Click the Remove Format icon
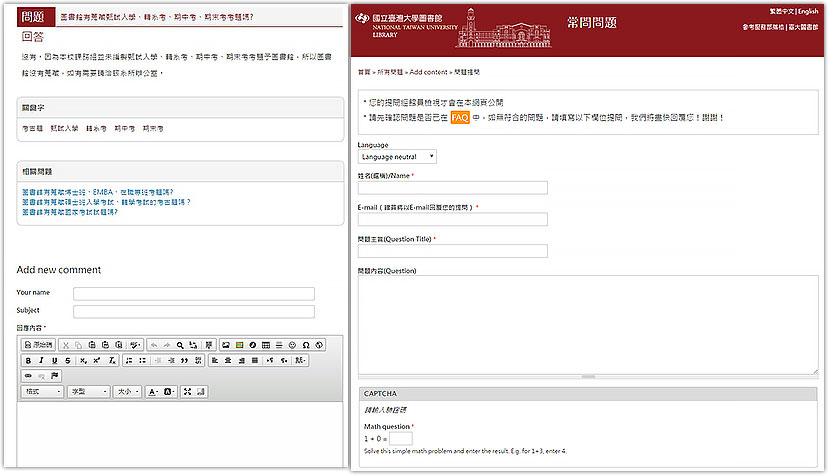Image resolution: width=829 pixels, height=476 pixels. coord(112,361)
